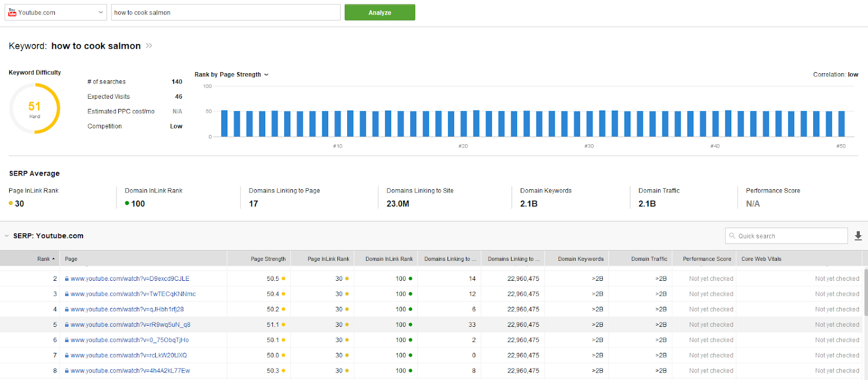
Task: Click the yellow dot beside Page Strength 51.1
Action: [283, 325]
